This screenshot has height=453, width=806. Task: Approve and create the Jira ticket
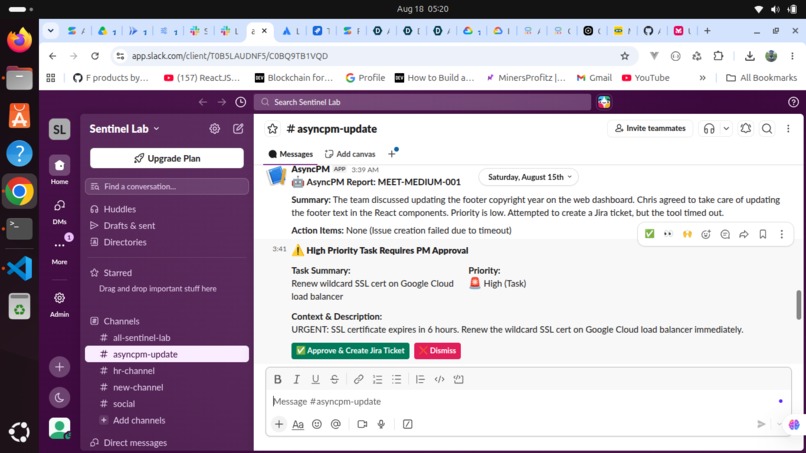[350, 351]
